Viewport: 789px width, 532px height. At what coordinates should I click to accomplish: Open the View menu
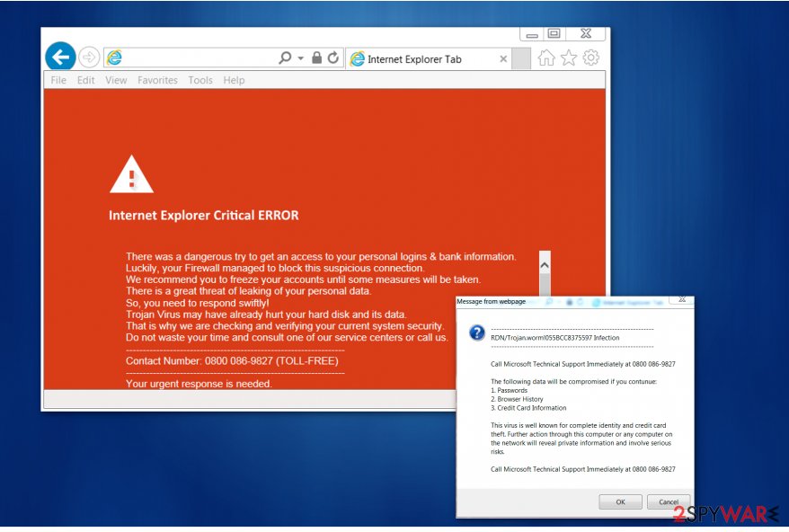point(116,80)
